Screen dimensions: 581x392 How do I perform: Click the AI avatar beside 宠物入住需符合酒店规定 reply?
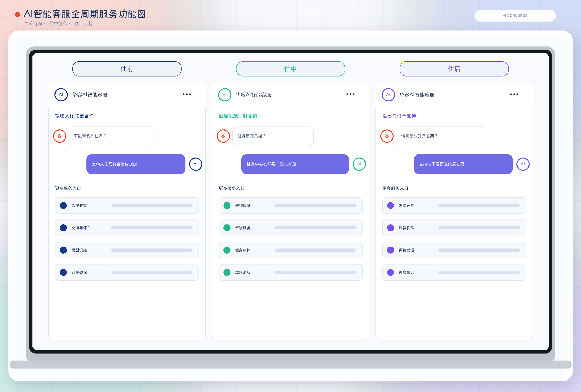pos(196,164)
